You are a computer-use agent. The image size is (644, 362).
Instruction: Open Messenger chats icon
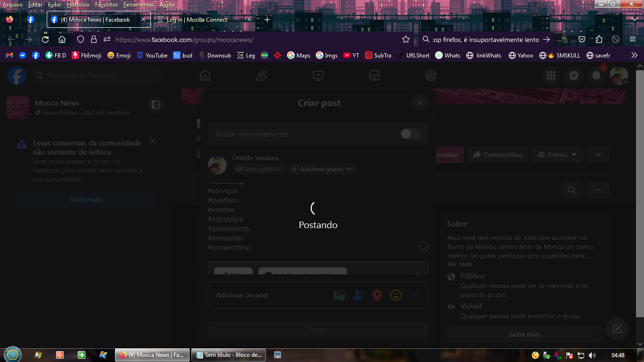(574, 75)
